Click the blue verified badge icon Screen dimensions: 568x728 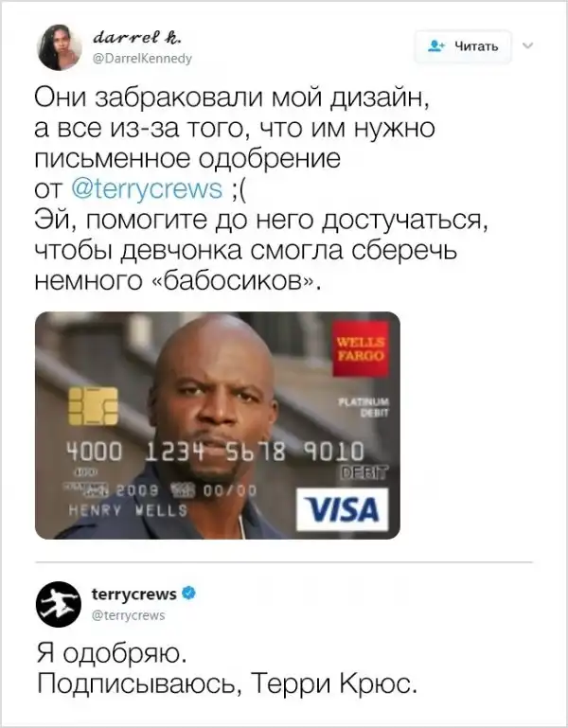[189, 593]
